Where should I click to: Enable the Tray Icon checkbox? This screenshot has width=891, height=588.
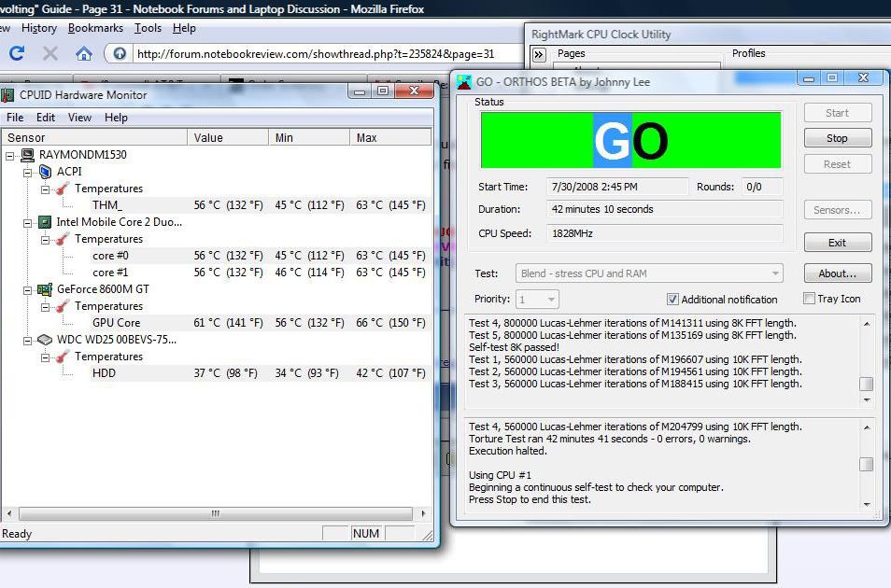(809, 299)
